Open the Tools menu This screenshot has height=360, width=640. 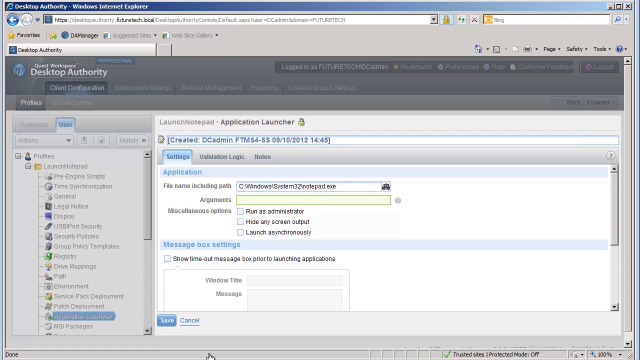click(602, 49)
